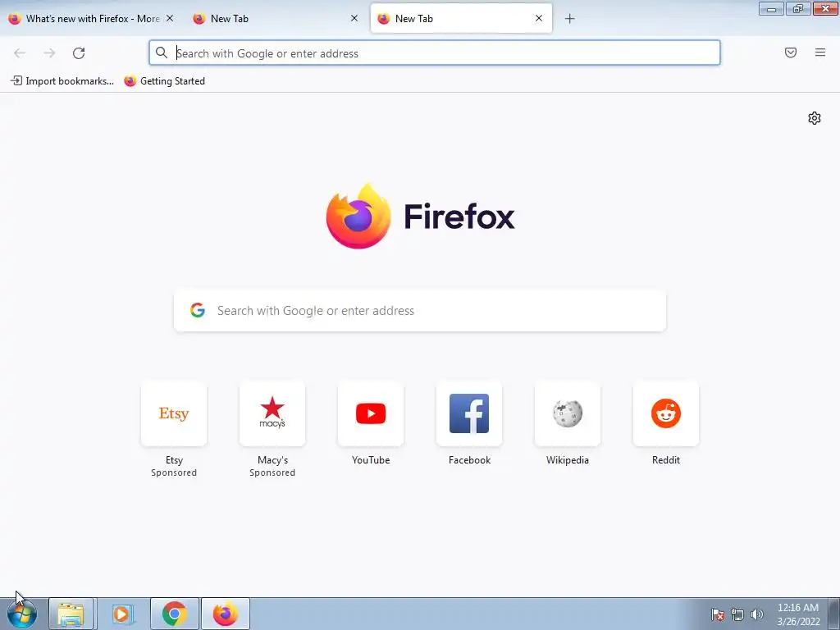
Task: Open the volume speaker tray icon
Action: [x=757, y=614]
